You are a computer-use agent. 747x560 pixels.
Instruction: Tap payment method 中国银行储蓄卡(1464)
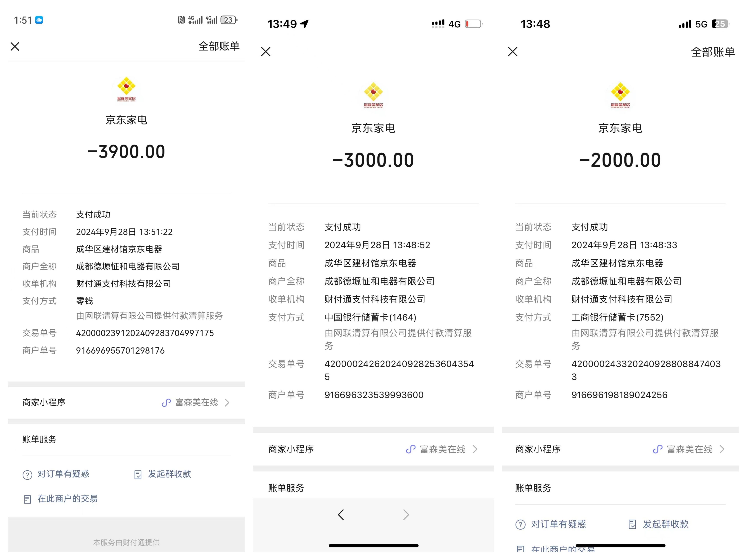point(370,318)
